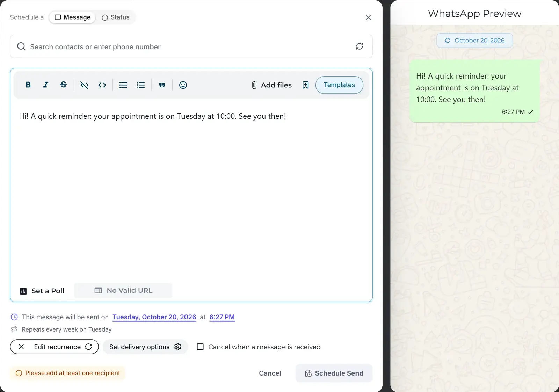The image size is (559, 392).
Task: Click 'Please add at least one recipient' warning
Action: (x=67, y=373)
